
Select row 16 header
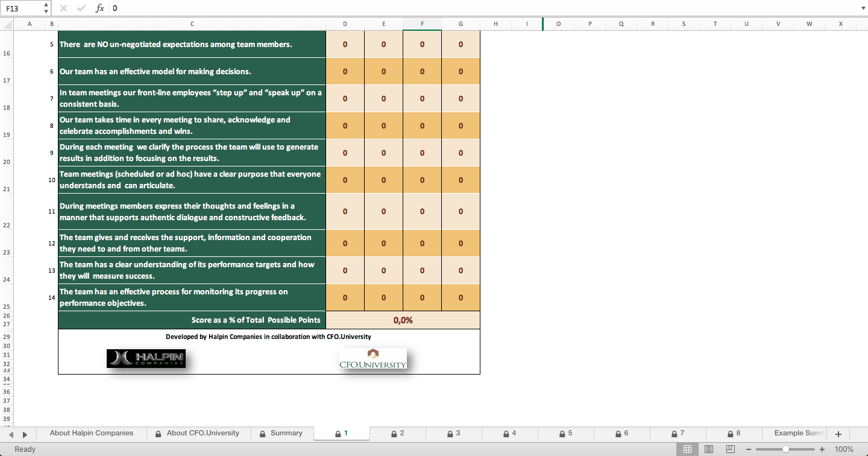coord(7,44)
